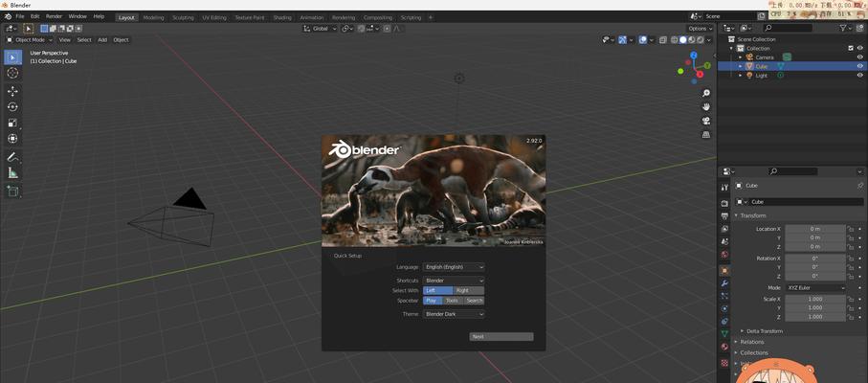Image resolution: width=868 pixels, height=383 pixels.
Task: Open the Modifier properties wrench tab
Action: point(724,283)
